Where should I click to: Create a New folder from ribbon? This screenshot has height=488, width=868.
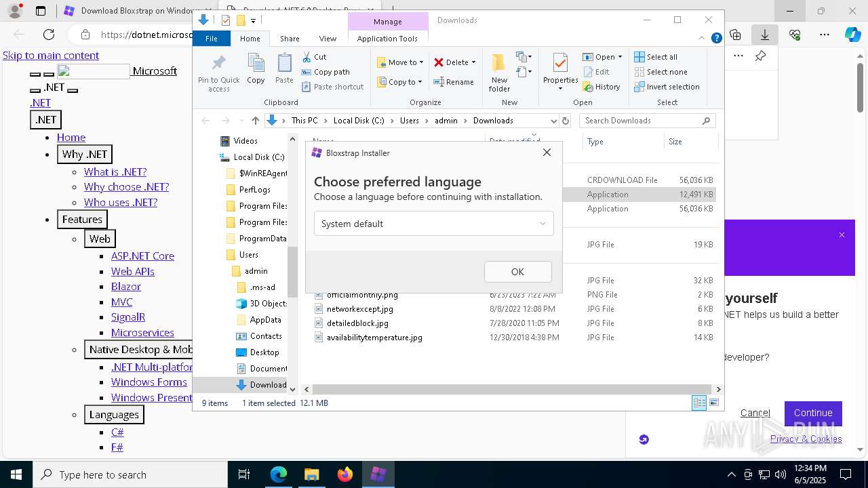click(x=499, y=73)
